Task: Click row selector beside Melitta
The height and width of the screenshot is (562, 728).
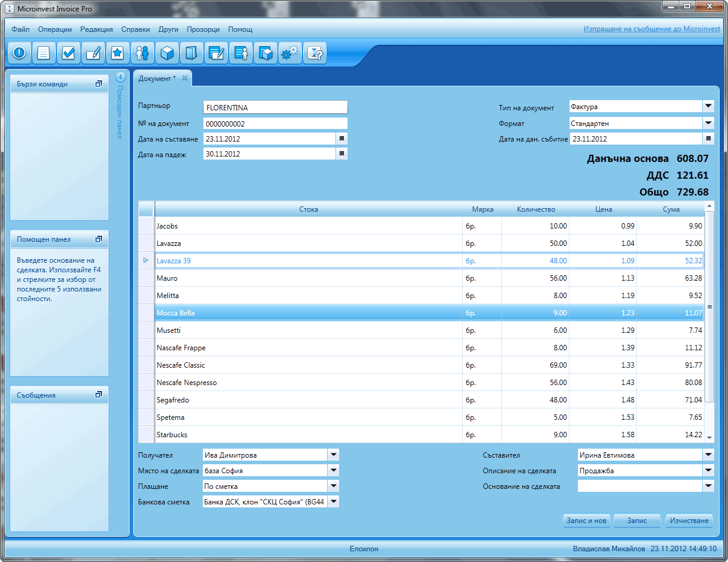Action: [146, 296]
